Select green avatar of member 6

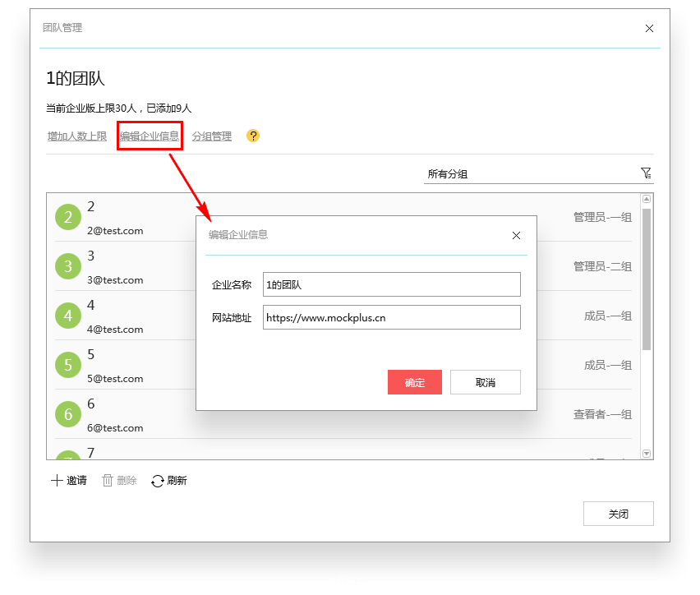tap(68, 414)
